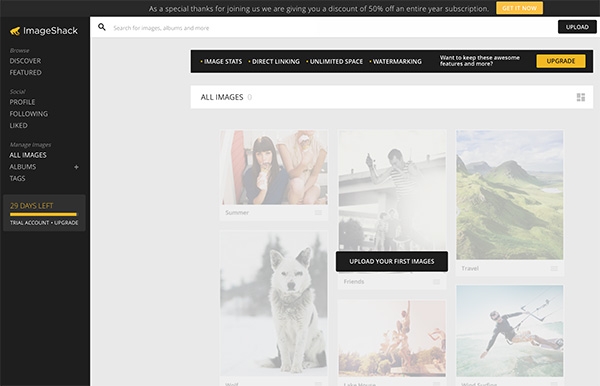Add a new album with plus icon
Image resolution: width=600 pixels, height=386 pixels.
coord(76,167)
